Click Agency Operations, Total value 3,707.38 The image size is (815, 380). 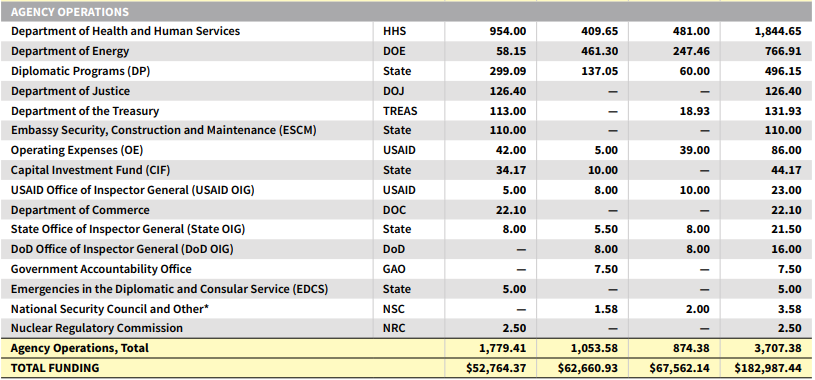[778, 348]
